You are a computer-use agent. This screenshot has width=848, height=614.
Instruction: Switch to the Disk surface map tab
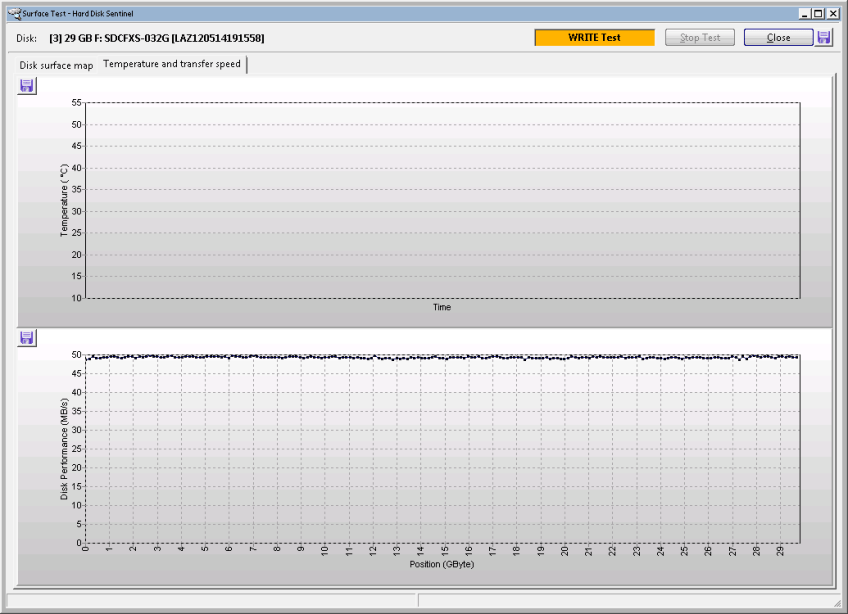(56, 65)
